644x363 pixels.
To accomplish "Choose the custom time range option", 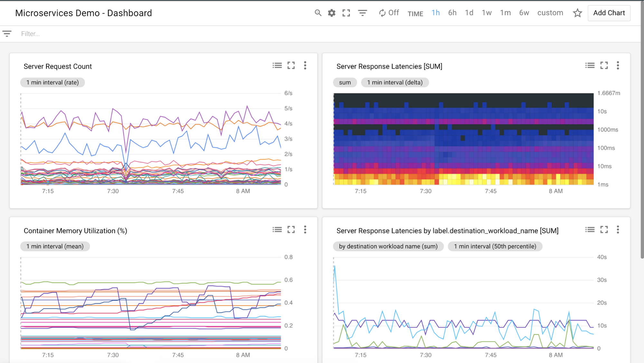I will (x=550, y=13).
